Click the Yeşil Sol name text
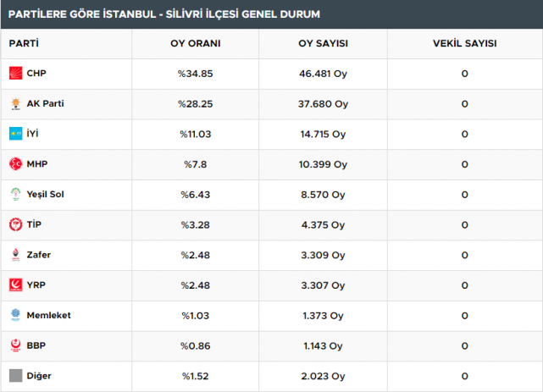The image size is (543, 392). tap(46, 195)
